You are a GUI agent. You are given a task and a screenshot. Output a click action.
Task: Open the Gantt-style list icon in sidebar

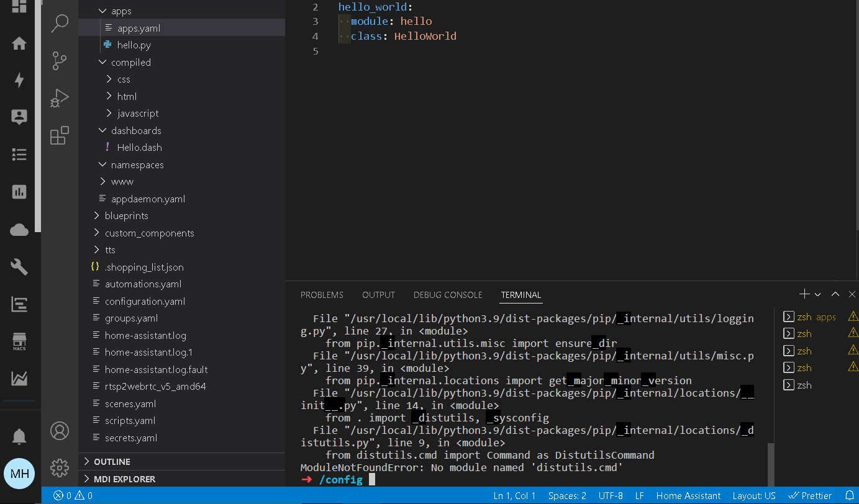coord(19,304)
